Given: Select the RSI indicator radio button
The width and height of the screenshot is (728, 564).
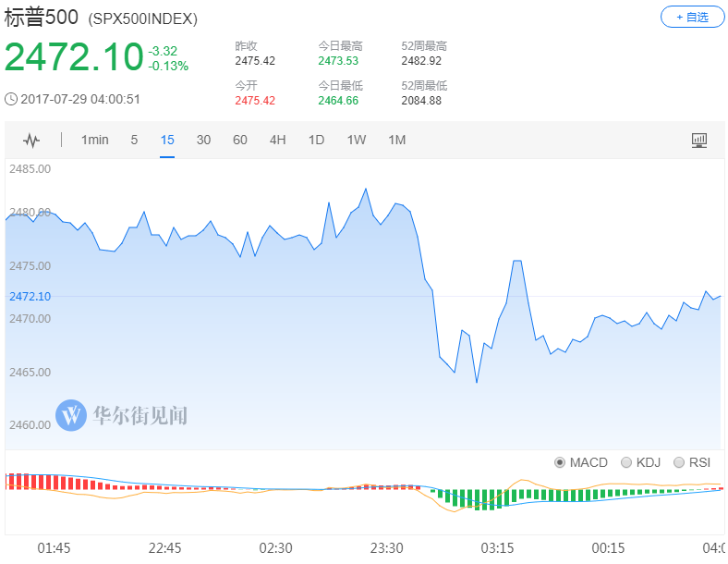Looking at the screenshot, I should [x=678, y=462].
